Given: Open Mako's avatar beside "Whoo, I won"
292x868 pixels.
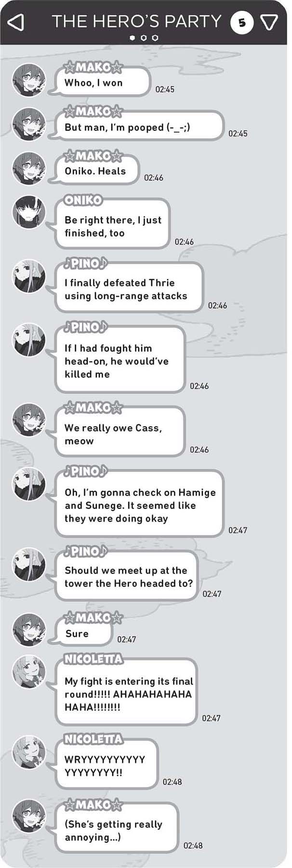Looking at the screenshot, I should point(29,80).
